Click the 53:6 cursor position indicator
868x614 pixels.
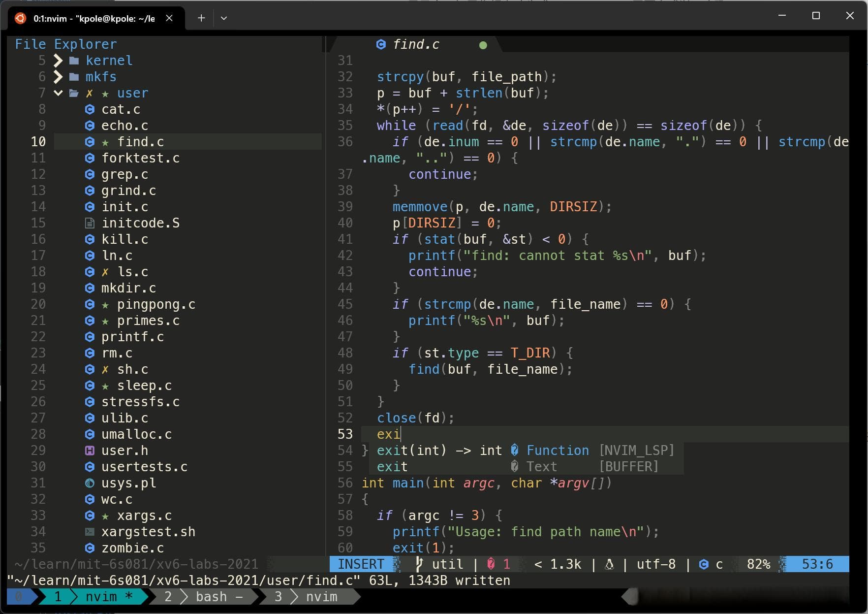(x=817, y=564)
